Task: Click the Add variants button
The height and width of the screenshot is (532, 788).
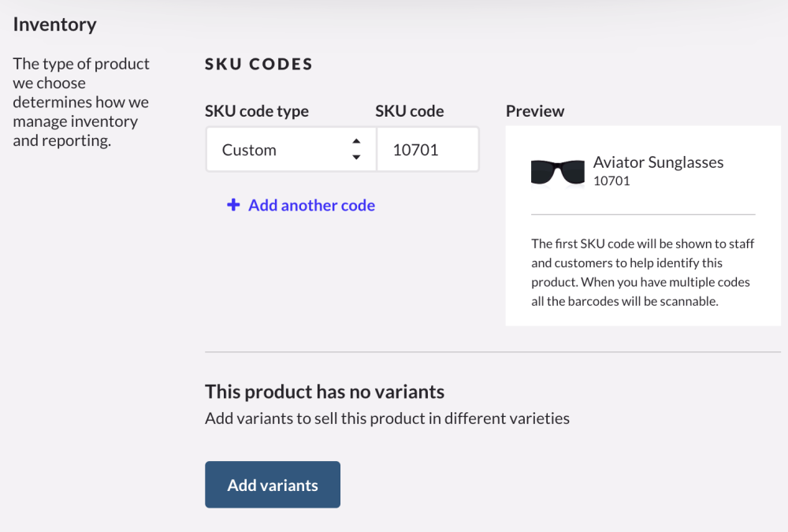Action: tap(272, 484)
